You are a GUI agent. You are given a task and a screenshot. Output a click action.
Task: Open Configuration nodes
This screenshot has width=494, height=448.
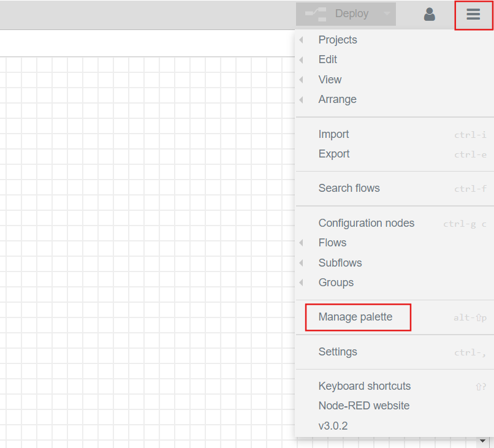[x=366, y=223]
